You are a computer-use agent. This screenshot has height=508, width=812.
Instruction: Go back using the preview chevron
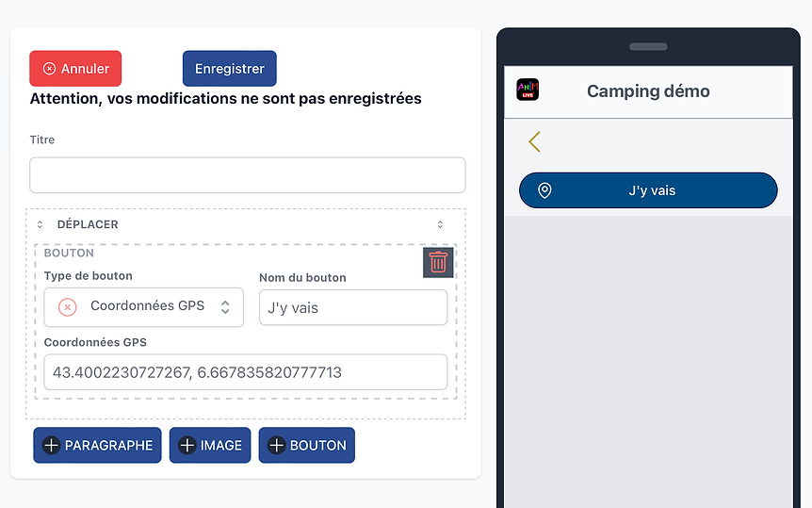[534, 141]
